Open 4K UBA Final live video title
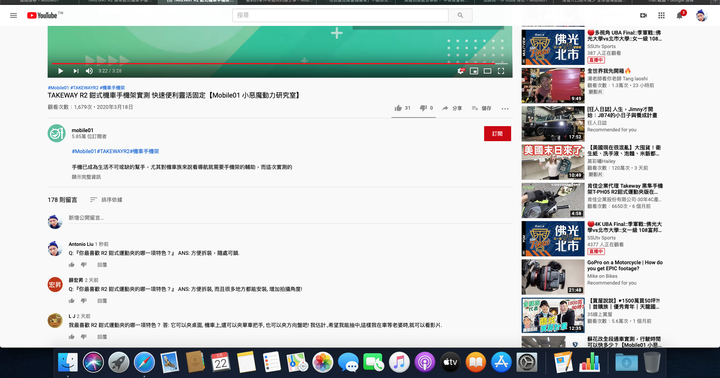This screenshot has width=720, height=378. pos(624,227)
